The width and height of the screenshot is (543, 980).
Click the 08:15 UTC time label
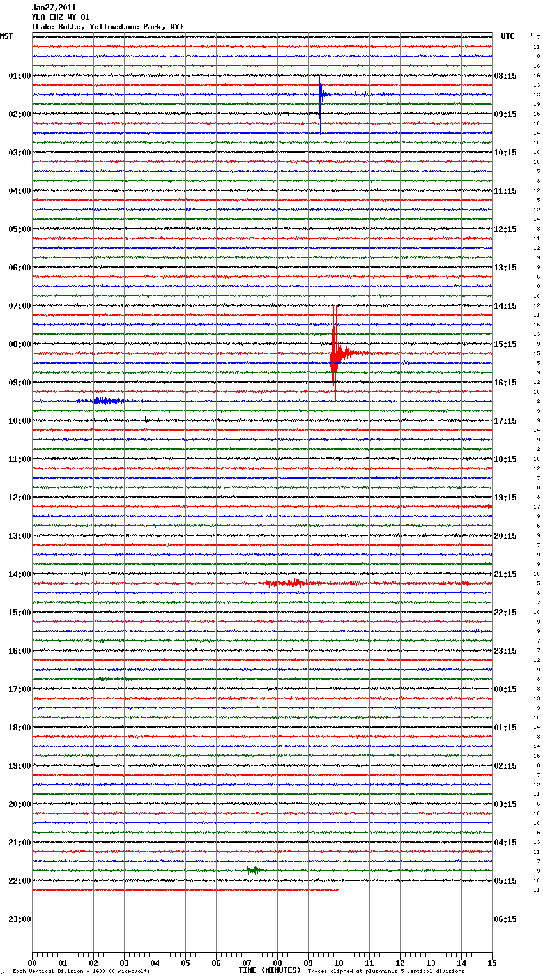[505, 76]
